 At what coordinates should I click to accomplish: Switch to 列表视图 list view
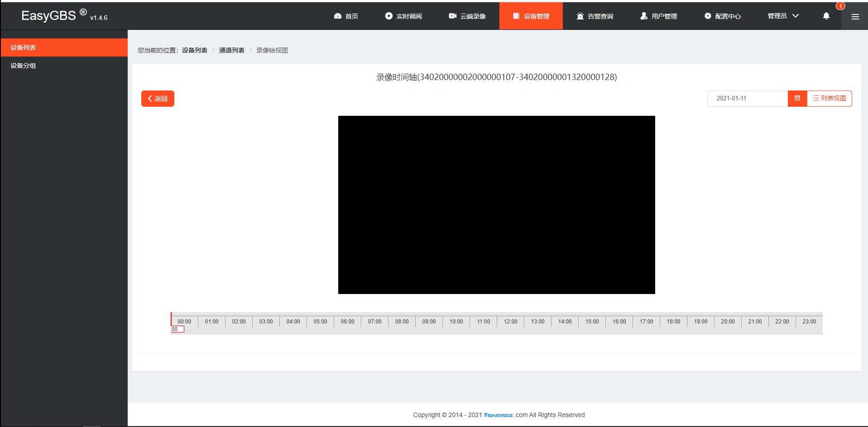pos(829,99)
